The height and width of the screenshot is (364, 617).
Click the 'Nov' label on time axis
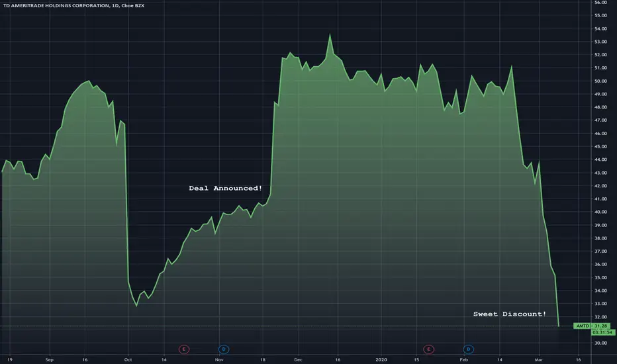coord(219,359)
